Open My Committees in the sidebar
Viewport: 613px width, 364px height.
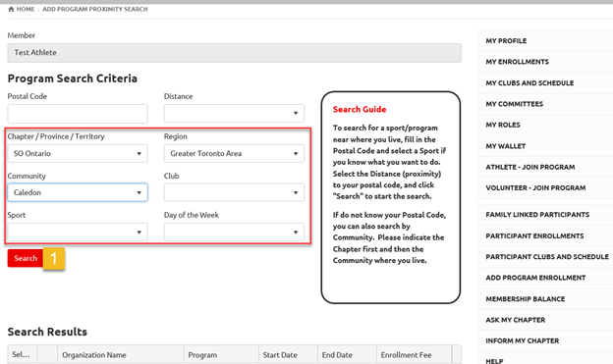tap(515, 104)
